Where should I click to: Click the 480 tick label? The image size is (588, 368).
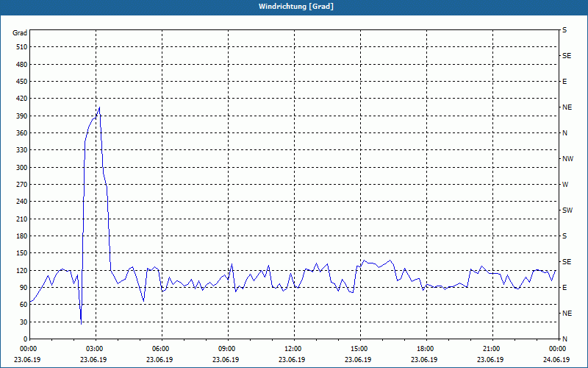tap(22, 64)
